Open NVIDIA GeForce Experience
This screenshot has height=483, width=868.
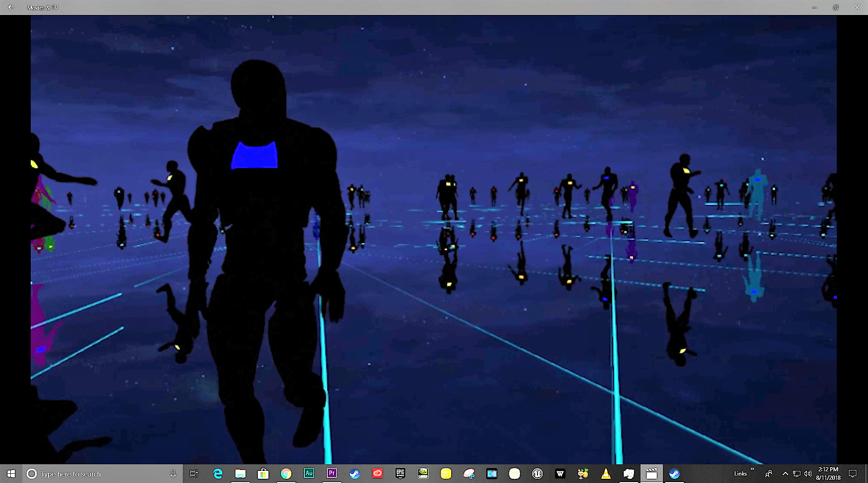click(423, 473)
